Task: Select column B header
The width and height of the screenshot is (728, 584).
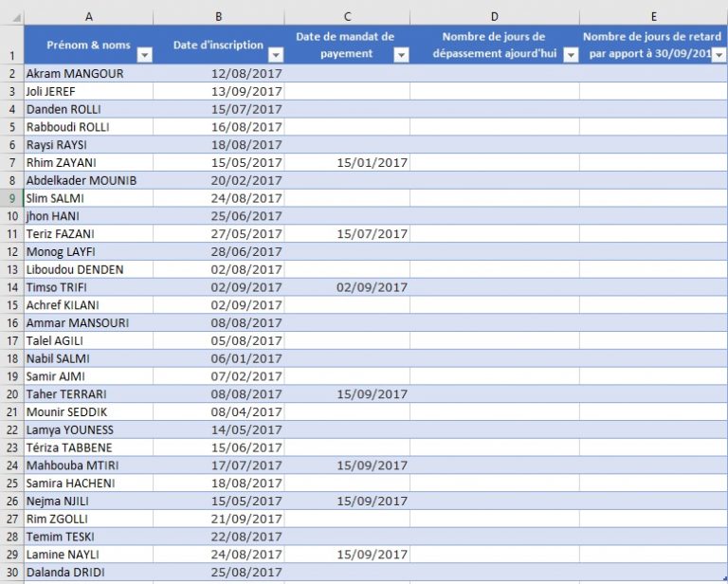Action: tap(219, 17)
